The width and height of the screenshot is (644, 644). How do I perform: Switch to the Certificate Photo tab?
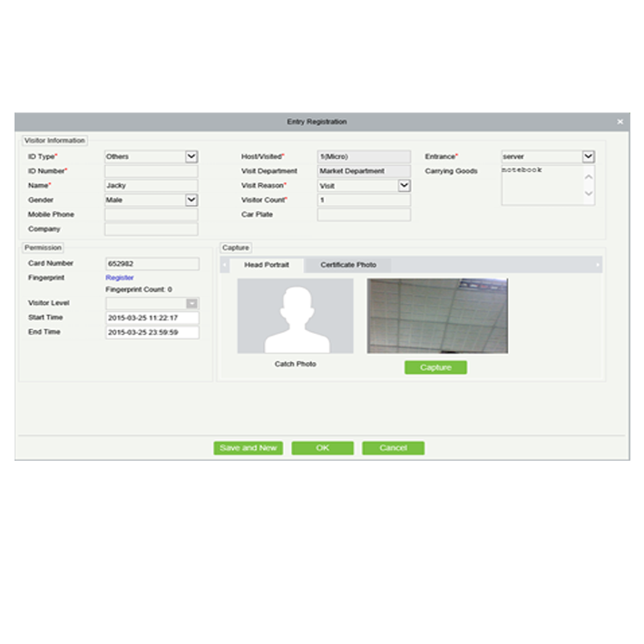click(348, 265)
